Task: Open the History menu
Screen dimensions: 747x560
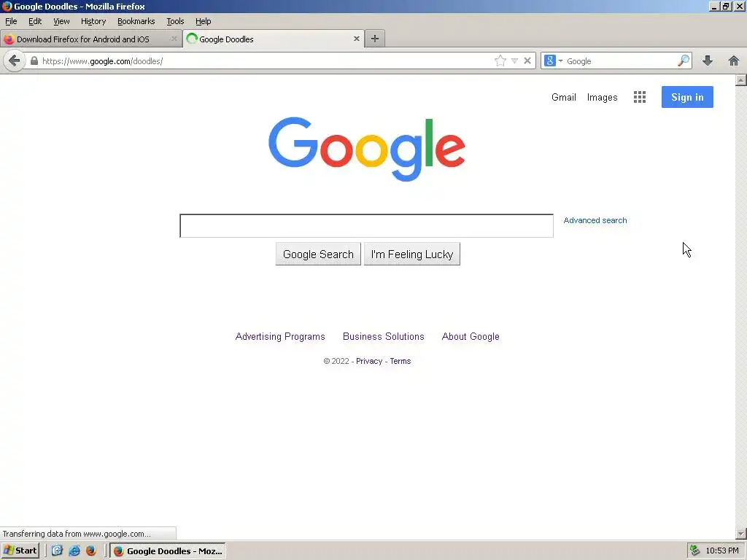Action: point(93,21)
